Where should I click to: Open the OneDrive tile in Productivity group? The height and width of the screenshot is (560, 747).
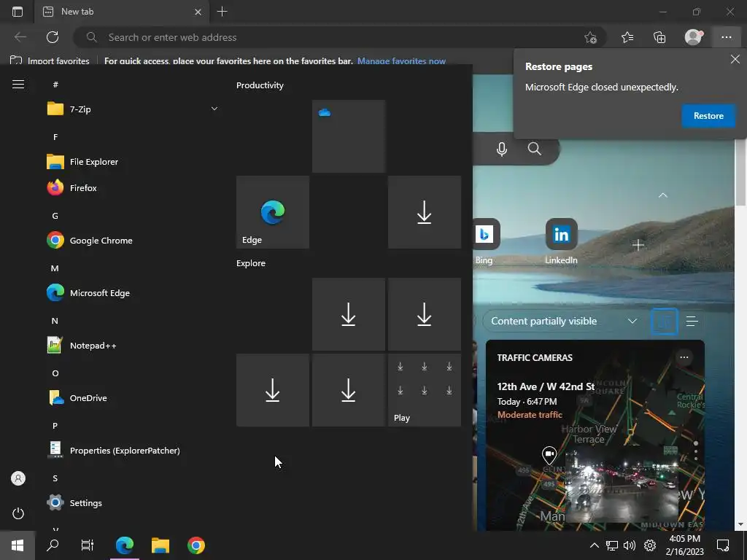349,136
